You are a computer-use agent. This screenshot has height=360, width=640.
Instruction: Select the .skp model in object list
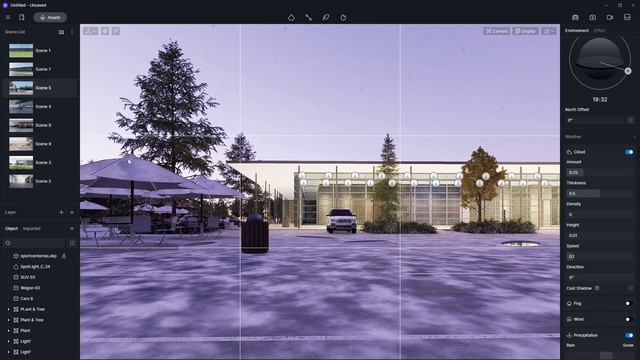[x=38, y=256]
